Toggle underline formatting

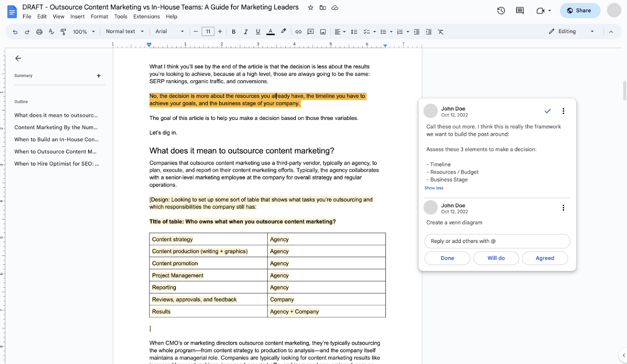click(258, 31)
